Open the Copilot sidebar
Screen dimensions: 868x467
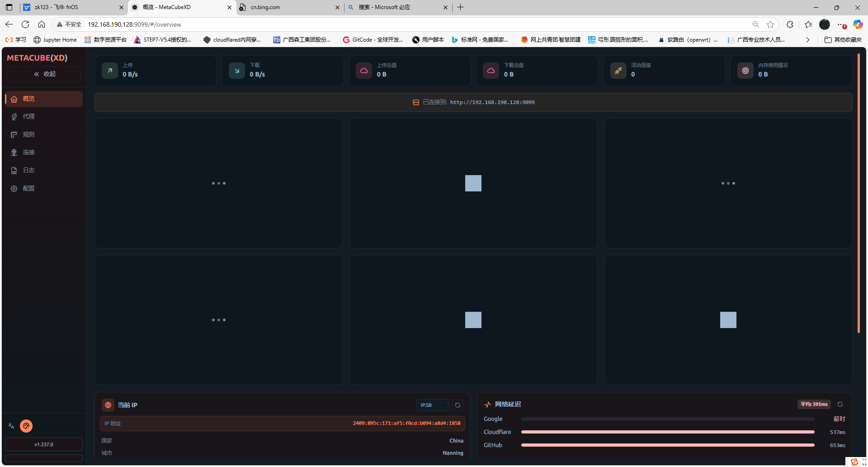pos(858,24)
